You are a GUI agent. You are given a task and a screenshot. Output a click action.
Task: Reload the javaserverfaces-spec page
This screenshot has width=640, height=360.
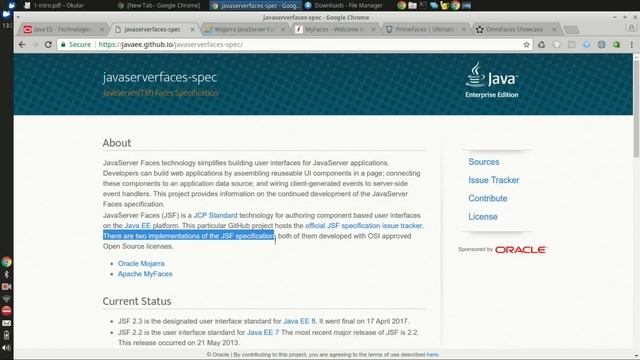coord(48,44)
